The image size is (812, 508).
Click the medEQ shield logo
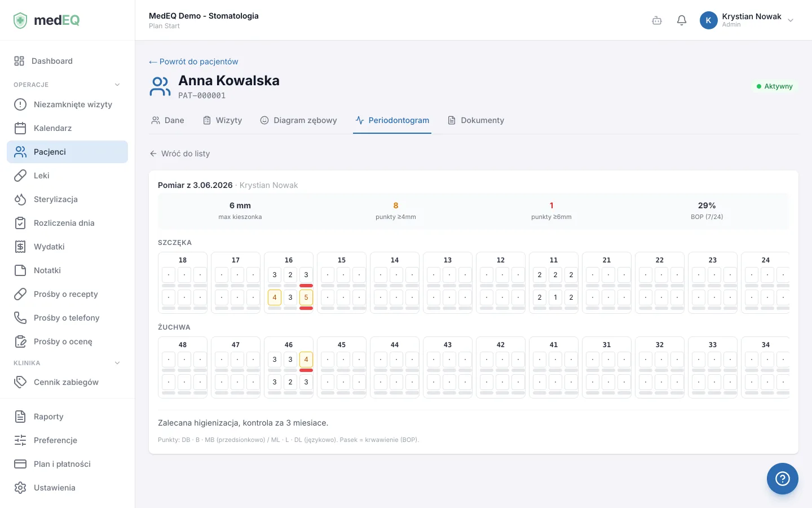point(20,20)
